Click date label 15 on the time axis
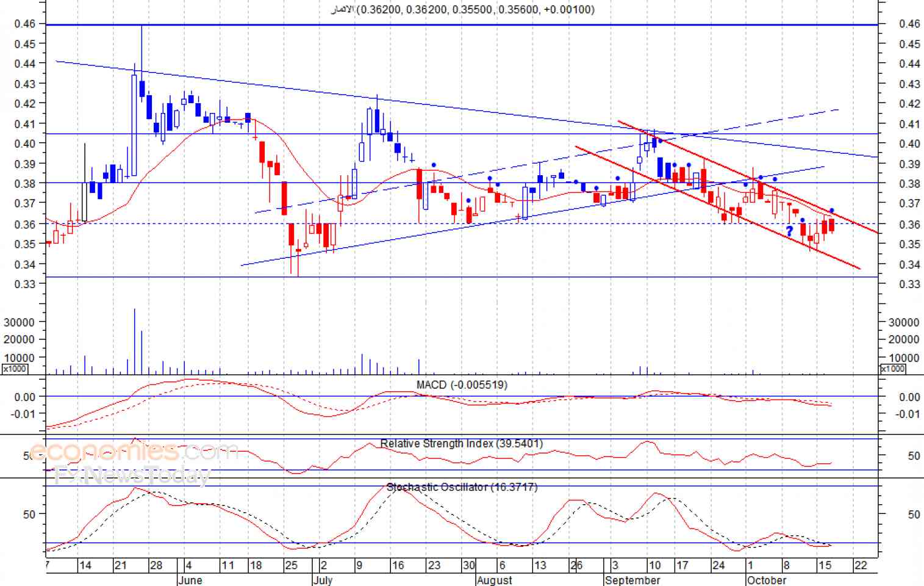Screen dimensions: 924x586 pos(825,565)
